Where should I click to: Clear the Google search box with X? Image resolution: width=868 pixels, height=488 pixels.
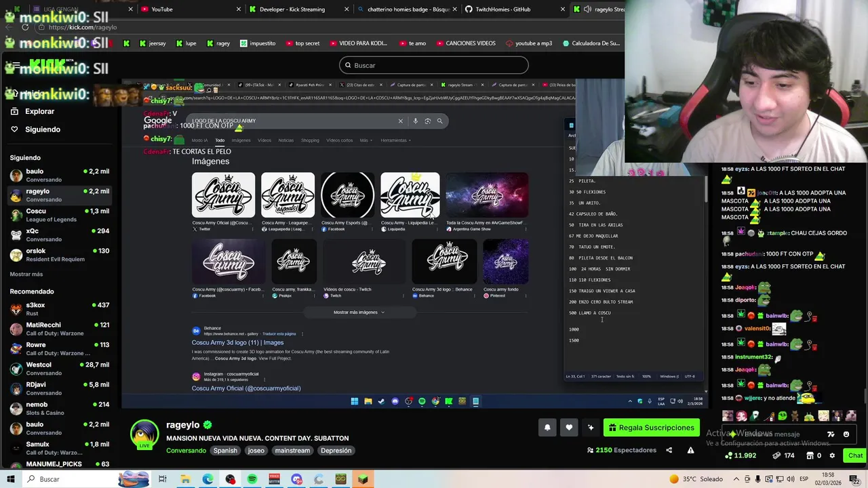[x=400, y=121]
